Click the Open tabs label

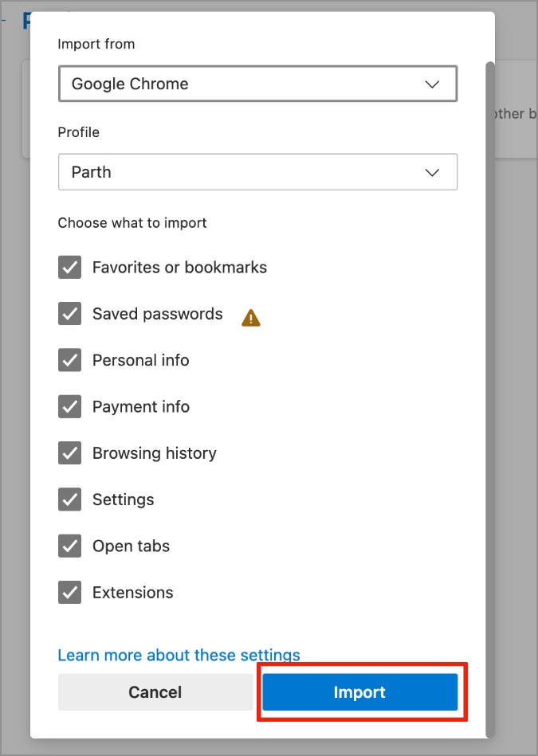132,546
